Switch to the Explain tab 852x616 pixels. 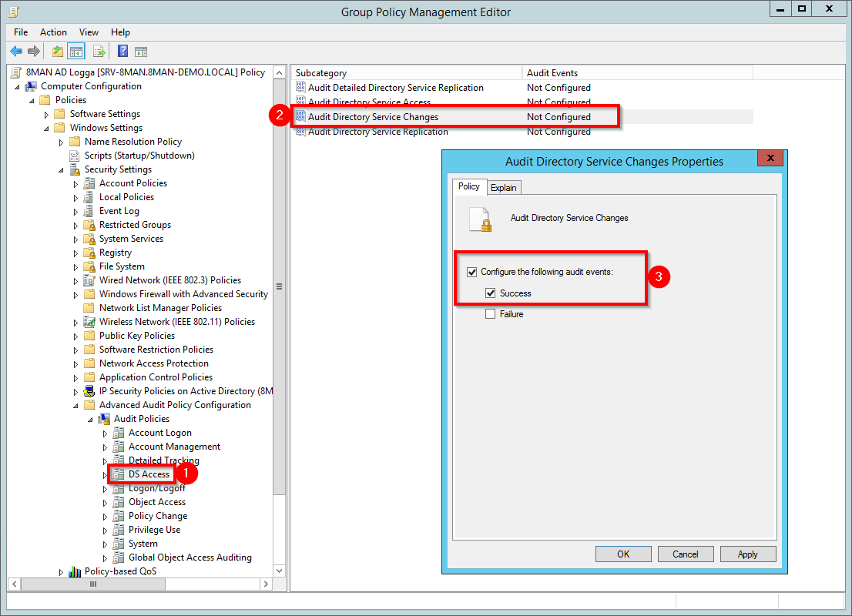coord(504,188)
